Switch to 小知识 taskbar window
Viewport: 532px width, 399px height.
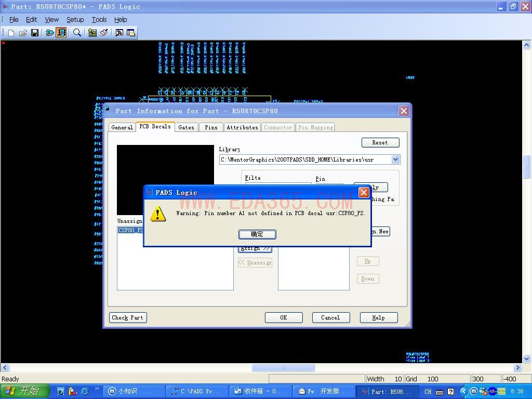(134, 392)
